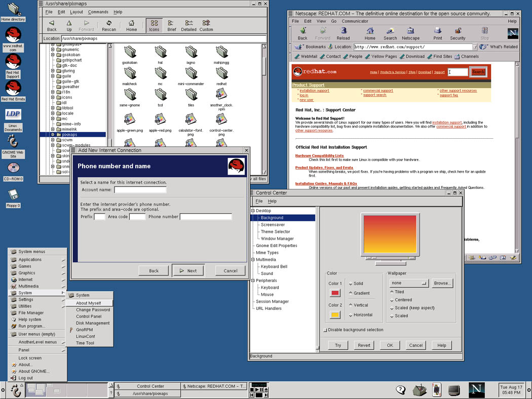This screenshot has width=532, height=399.
Task: Switch file manager to Detailed view
Action: click(188, 26)
